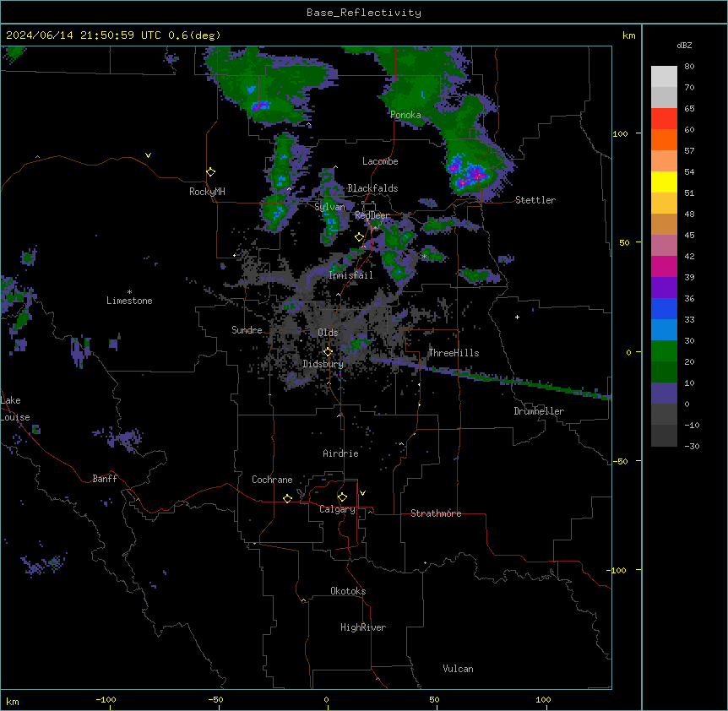The height and width of the screenshot is (711, 728).
Task: Select the Vulcan label
Action: (x=459, y=669)
